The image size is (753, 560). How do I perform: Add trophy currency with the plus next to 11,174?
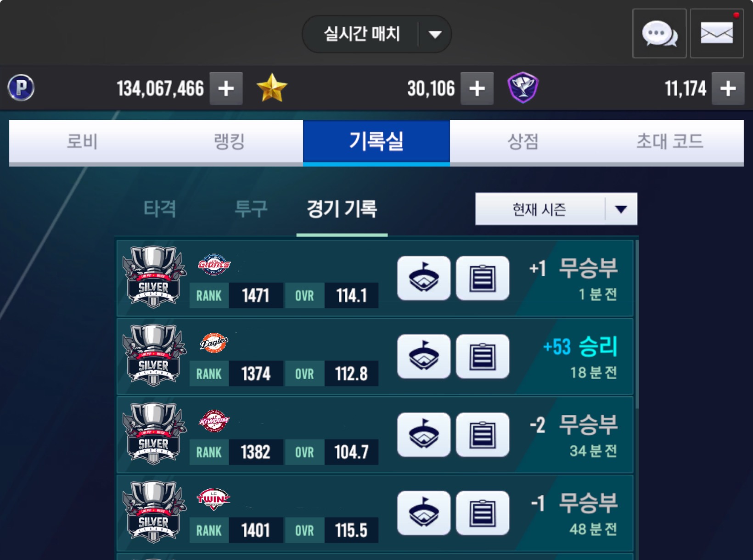click(728, 88)
